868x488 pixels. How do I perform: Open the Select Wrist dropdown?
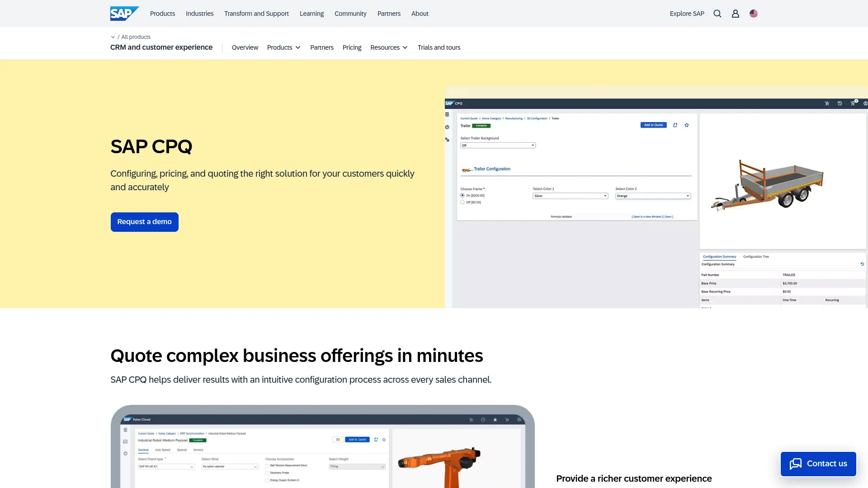tap(230, 467)
